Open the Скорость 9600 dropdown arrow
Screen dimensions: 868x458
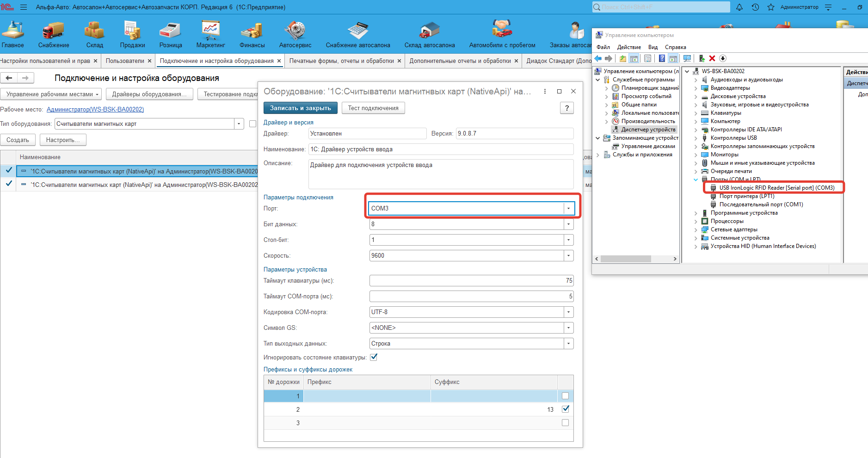coord(568,256)
